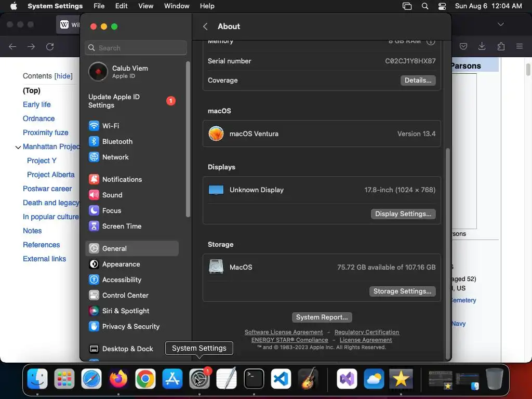Reload page in Firefox window

click(50, 46)
